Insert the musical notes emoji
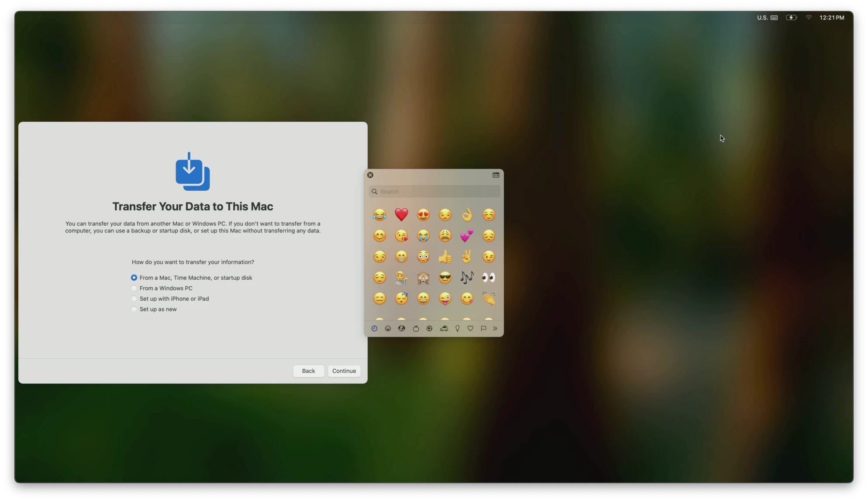The height and width of the screenshot is (501, 868). [467, 278]
